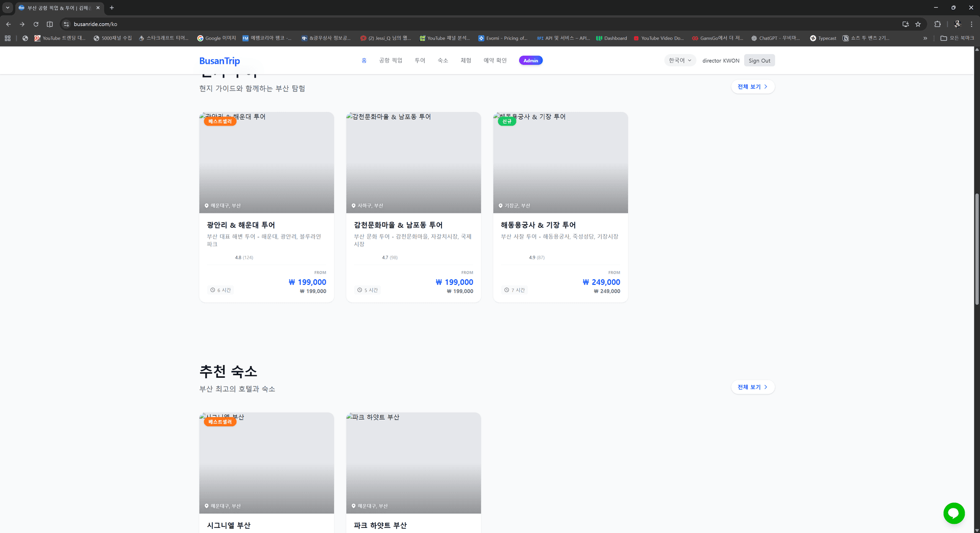Bookmark this page with the star icon
Screen dimensions: 980x533
click(x=918, y=24)
